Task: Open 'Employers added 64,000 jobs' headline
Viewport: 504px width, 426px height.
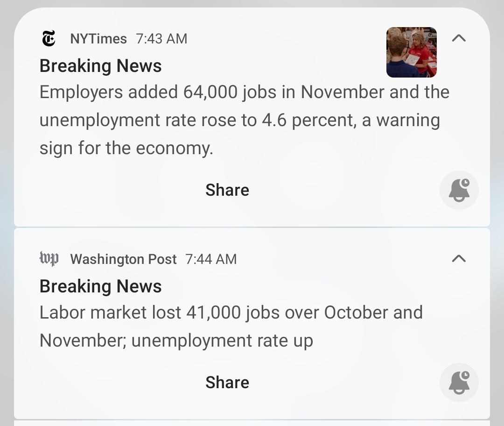Action: click(244, 92)
